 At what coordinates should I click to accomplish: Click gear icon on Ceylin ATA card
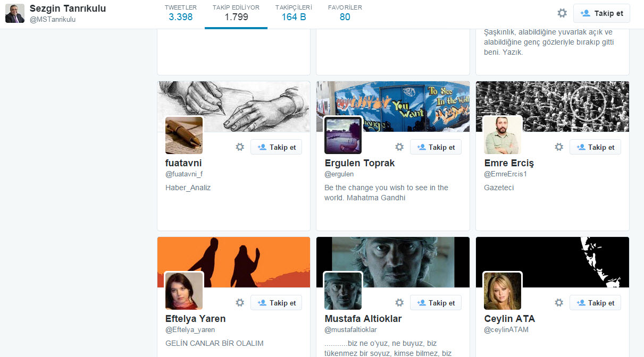(x=559, y=303)
